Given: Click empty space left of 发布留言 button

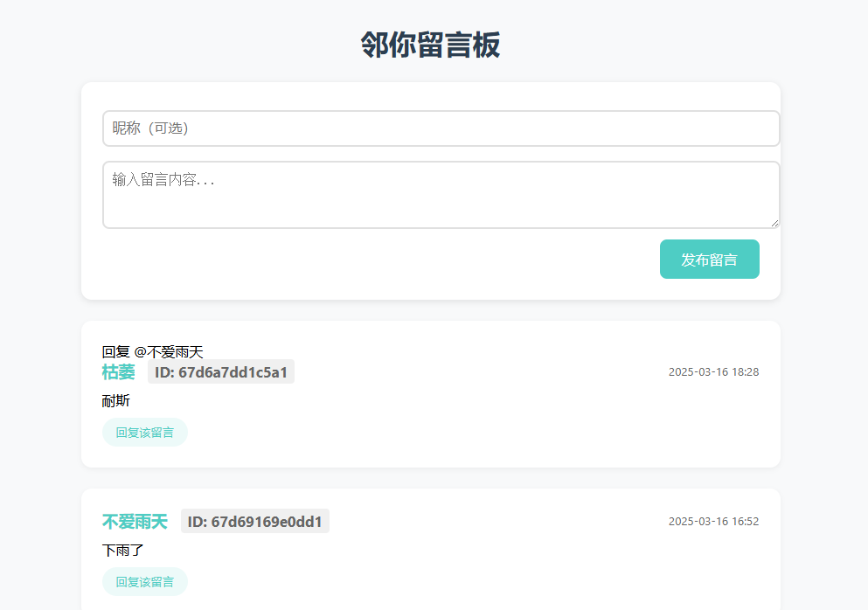Looking at the screenshot, I should tap(393, 260).
